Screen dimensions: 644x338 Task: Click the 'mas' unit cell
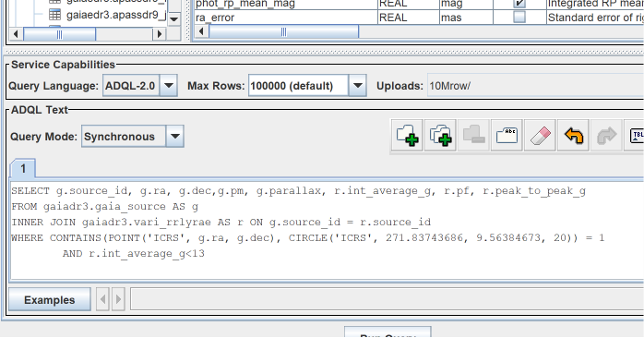(x=466, y=18)
